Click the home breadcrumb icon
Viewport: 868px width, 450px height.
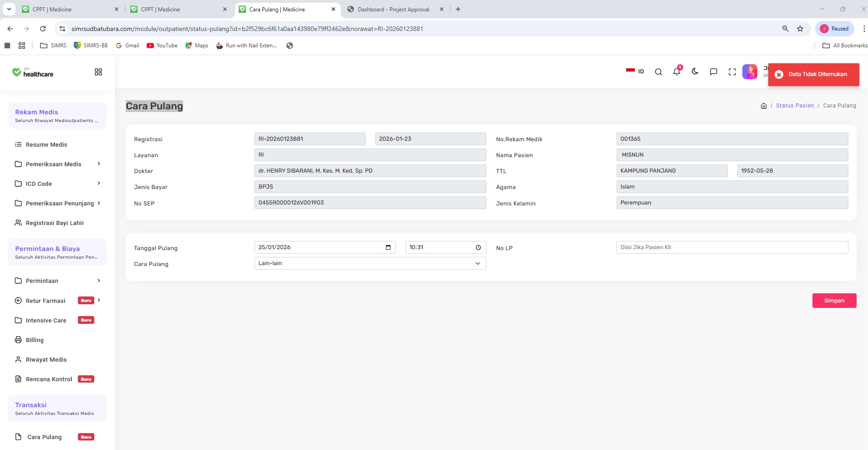pos(764,106)
